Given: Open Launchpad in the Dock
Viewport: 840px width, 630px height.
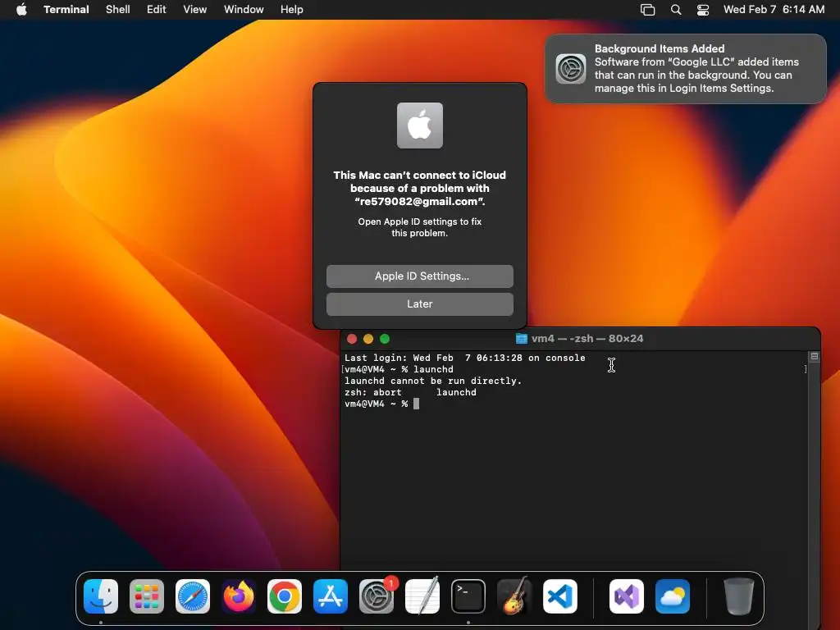Looking at the screenshot, I should pyautogui.click(x=147, y=596).
